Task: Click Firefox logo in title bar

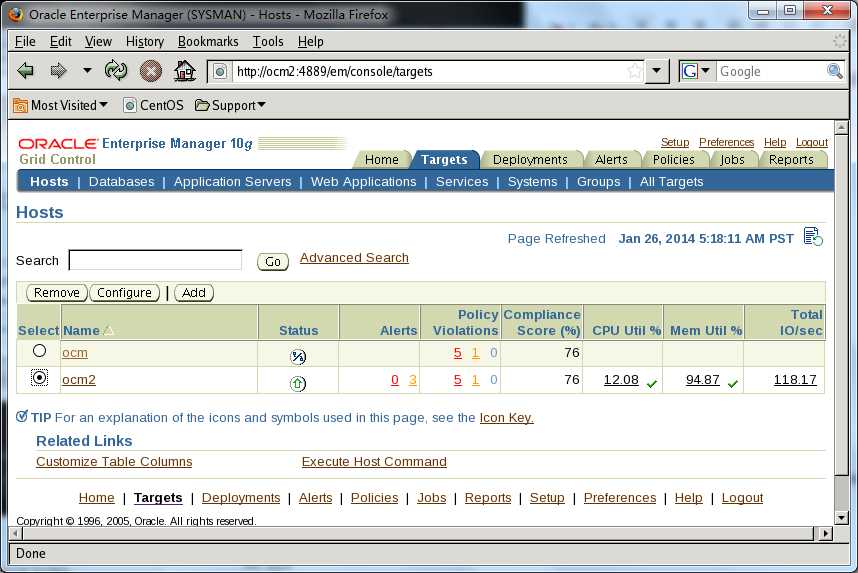Action: coord(15,14)
